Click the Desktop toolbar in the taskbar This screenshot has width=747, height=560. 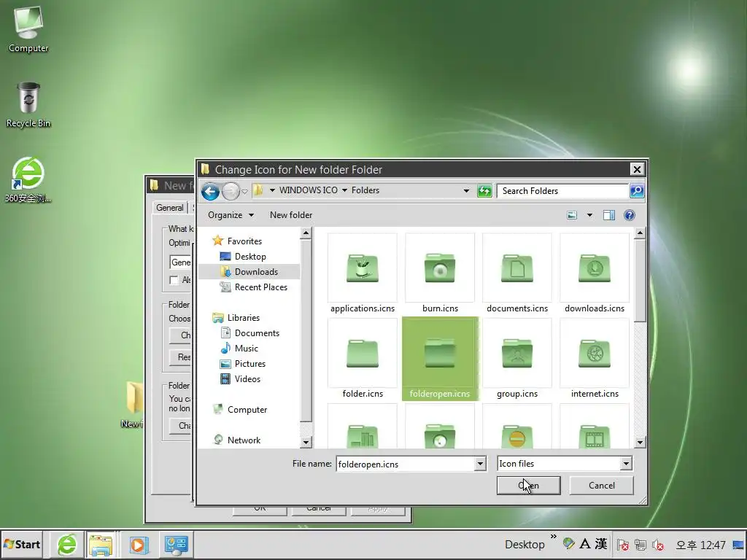pyautogui.click(x=525, y=544)
